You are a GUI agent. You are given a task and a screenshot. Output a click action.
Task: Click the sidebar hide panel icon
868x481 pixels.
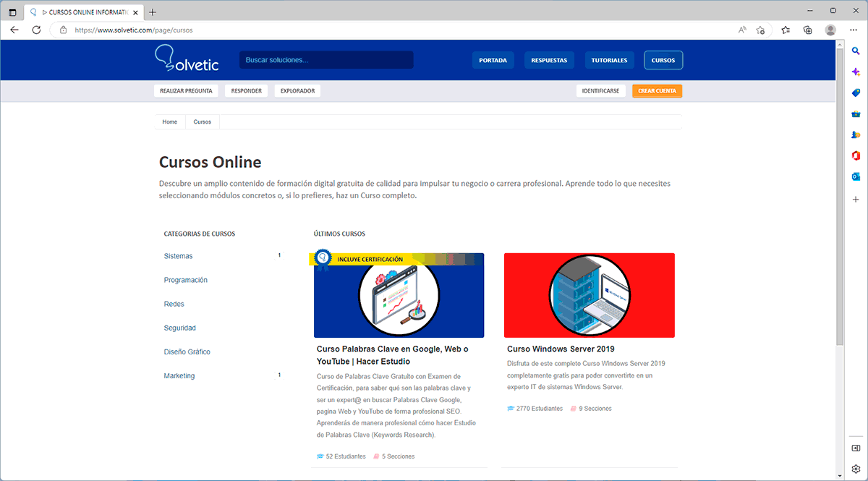coord(856,448)
